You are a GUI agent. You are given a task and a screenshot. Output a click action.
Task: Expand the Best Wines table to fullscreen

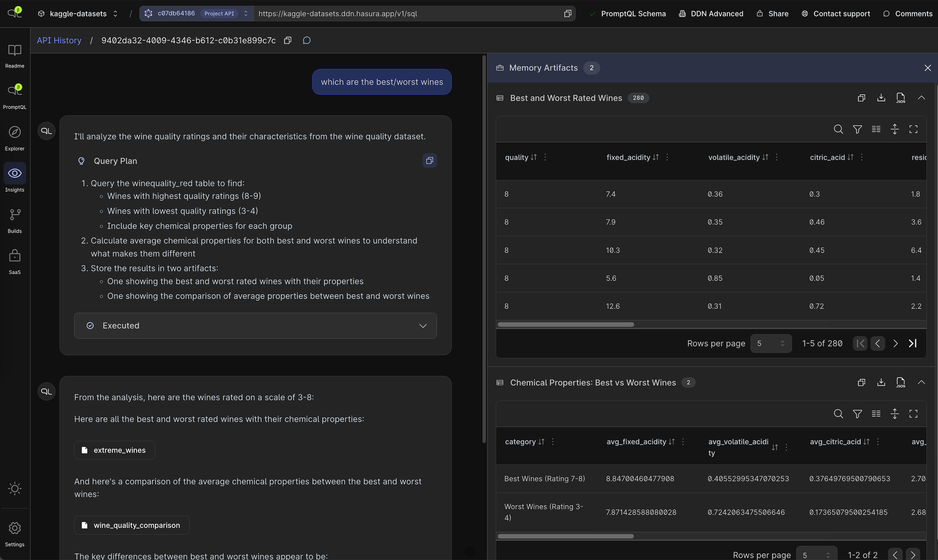[x=913, y=129]
